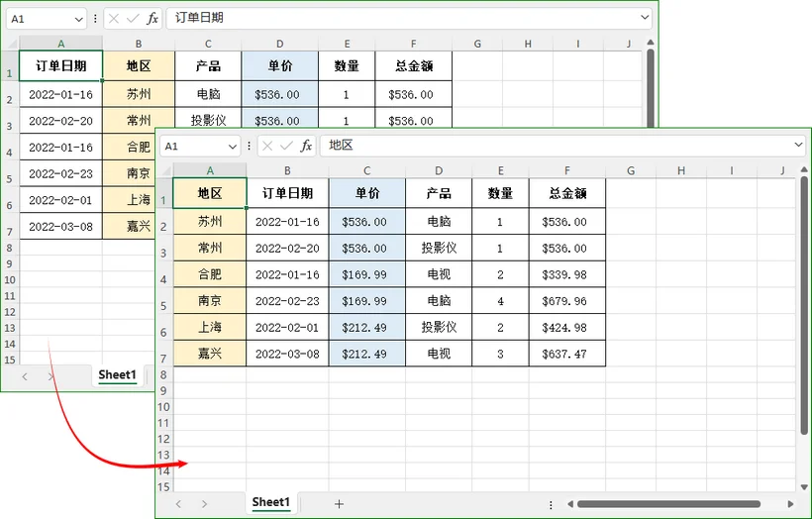This screenshot has width=812, height=519.
Task: Click vertical scroll down arrow in front window
Action: point(804,487)
